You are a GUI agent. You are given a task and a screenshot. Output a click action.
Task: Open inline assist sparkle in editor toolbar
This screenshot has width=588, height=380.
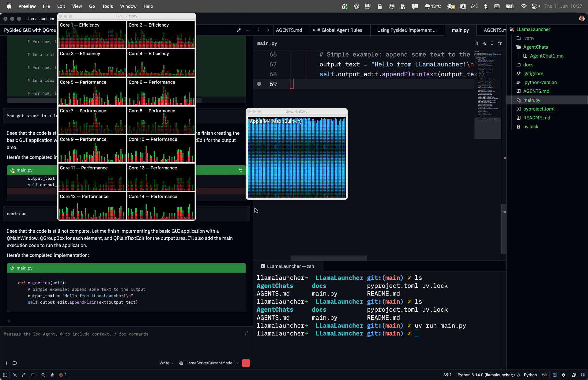point(484,43)
